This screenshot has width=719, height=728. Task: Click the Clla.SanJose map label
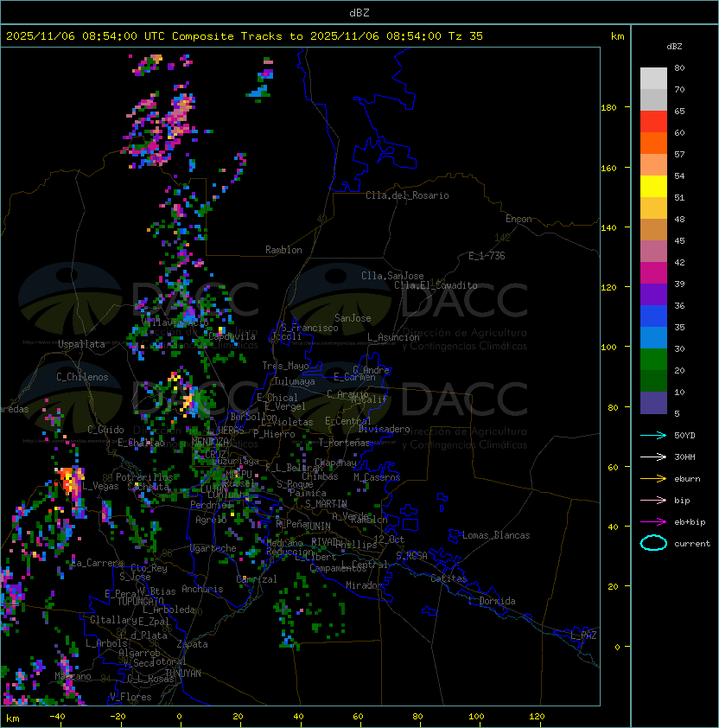coord(392,276)
